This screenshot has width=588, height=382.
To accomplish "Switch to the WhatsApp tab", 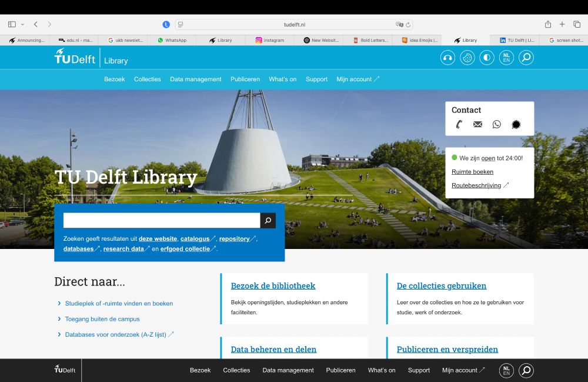I will coord(172,40).
